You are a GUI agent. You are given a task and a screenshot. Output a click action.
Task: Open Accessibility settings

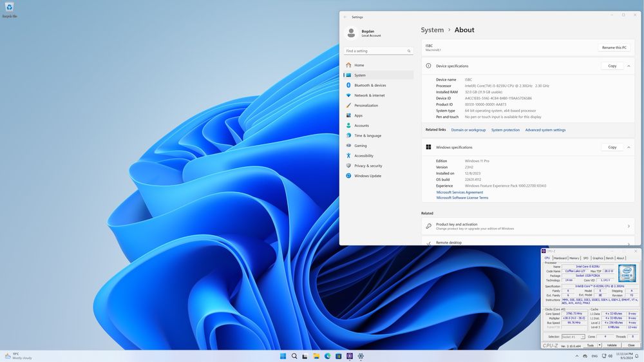tap(378, 156)
